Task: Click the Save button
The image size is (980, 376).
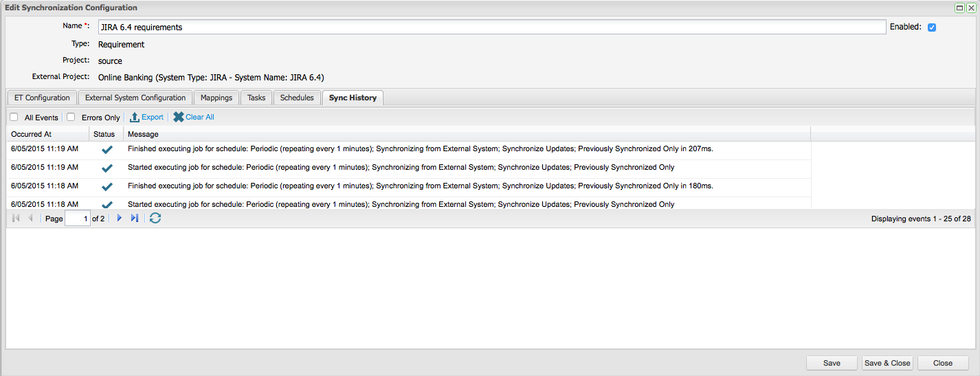Action: pos(832,363)
